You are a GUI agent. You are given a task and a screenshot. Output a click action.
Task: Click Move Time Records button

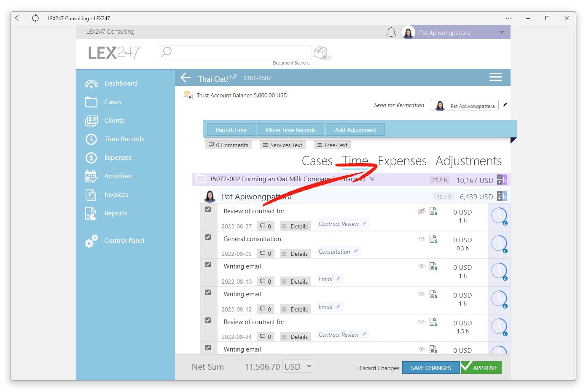pyautogui.click(x=290, y=129)
